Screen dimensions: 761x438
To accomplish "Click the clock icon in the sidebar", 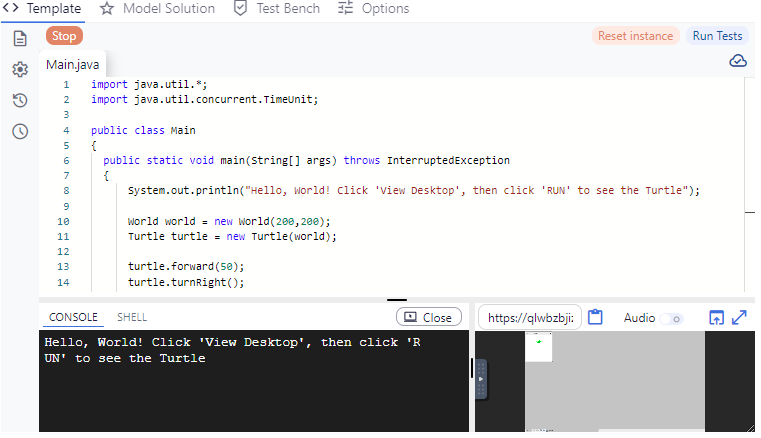I will coord(19,131).
